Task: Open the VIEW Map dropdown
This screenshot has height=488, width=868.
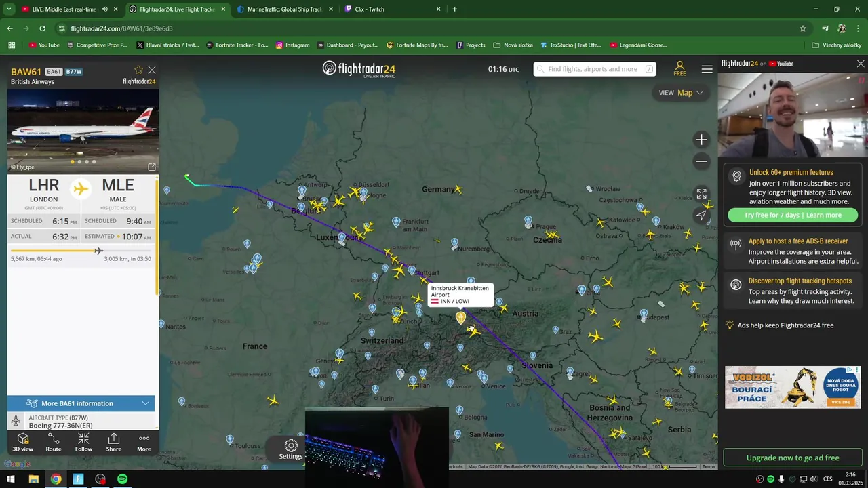Action: pos(681,93)
